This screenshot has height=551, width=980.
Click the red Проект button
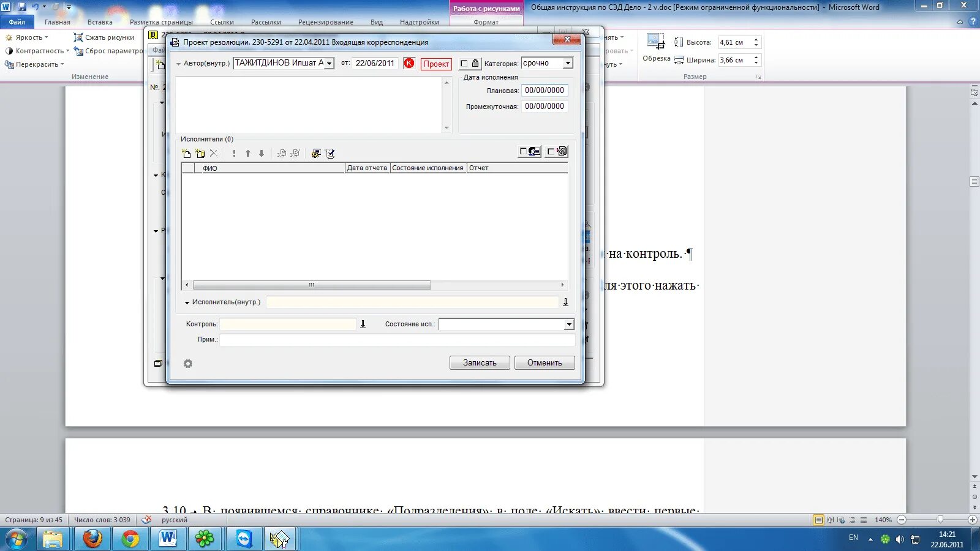(x=436, y=64)
